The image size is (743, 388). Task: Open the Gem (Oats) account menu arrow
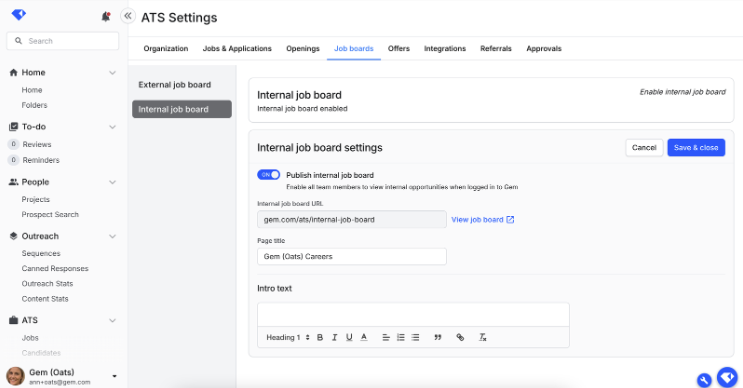114,376
